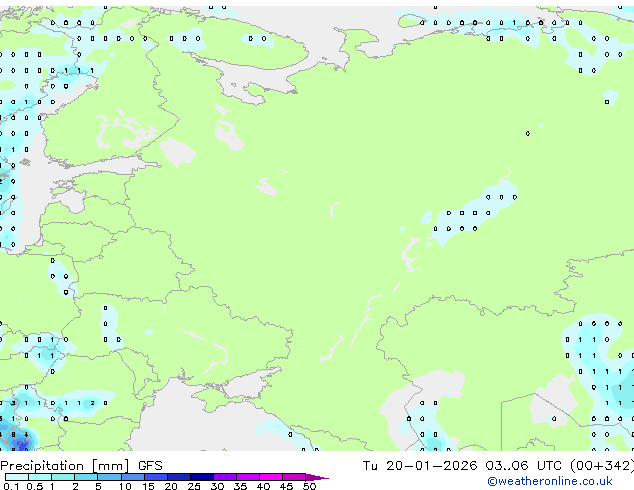Click the 'Precipitation [mm]' title text
The height and width of the screenshot is (490, 634).
[65, 466]
